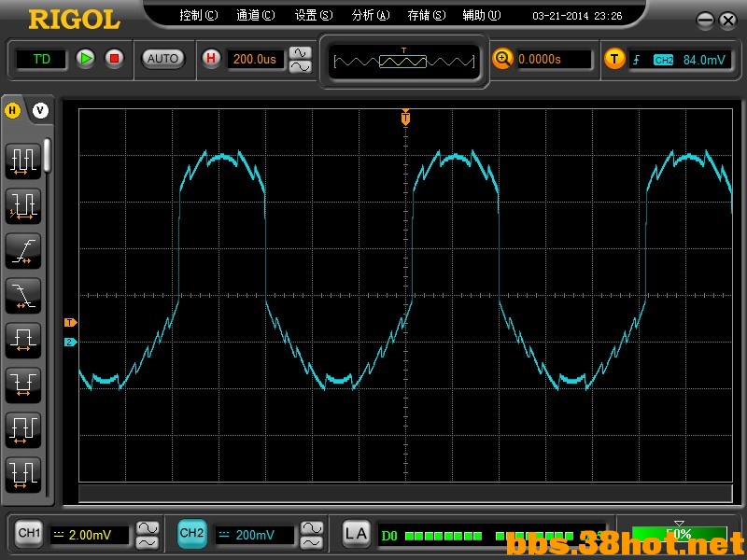Viewport: 747px width, 560px height.
Task: Open the 设置(S) menu
Action: point(313,16)
